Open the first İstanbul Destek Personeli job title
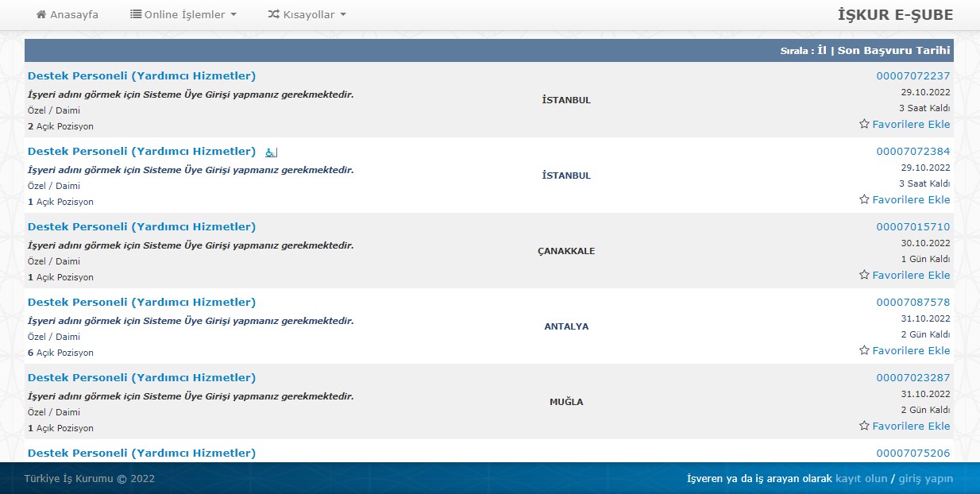 141,76
